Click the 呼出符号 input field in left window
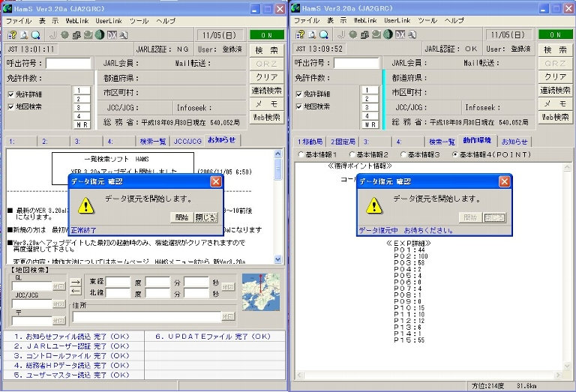This screenshot has width=576, height=392. [68, 64]
